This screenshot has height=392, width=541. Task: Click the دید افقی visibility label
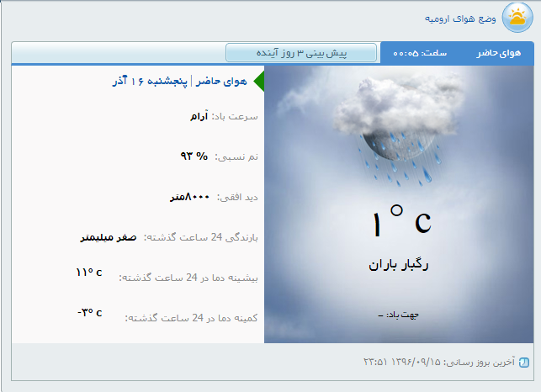(237, 198)
